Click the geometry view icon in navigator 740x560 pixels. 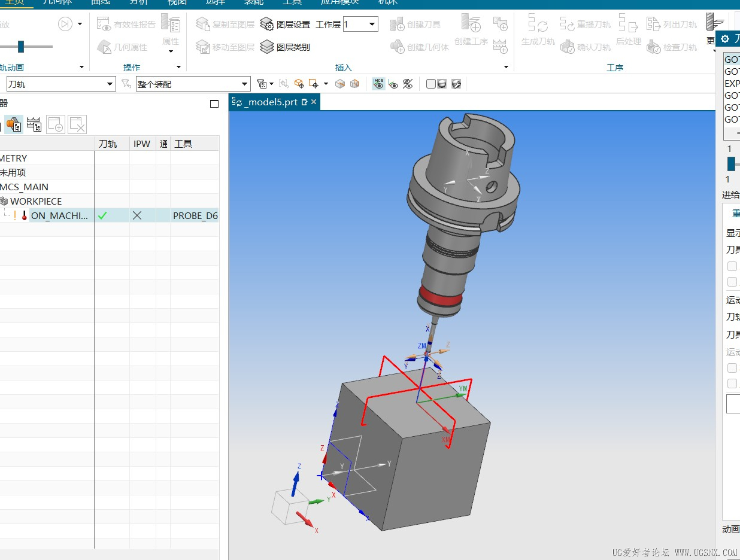click(14, 124)
